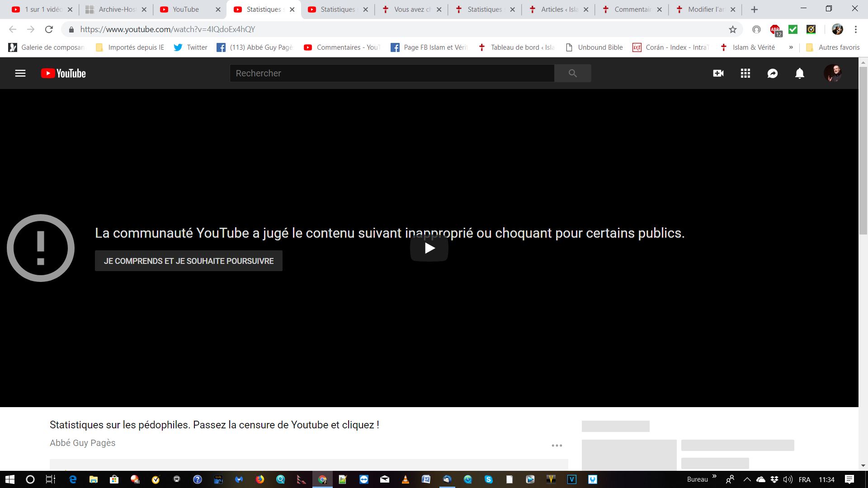Open the 'Galerie de composan' bookmark
This screenshot has width=868, height=488.
(47, 47)
